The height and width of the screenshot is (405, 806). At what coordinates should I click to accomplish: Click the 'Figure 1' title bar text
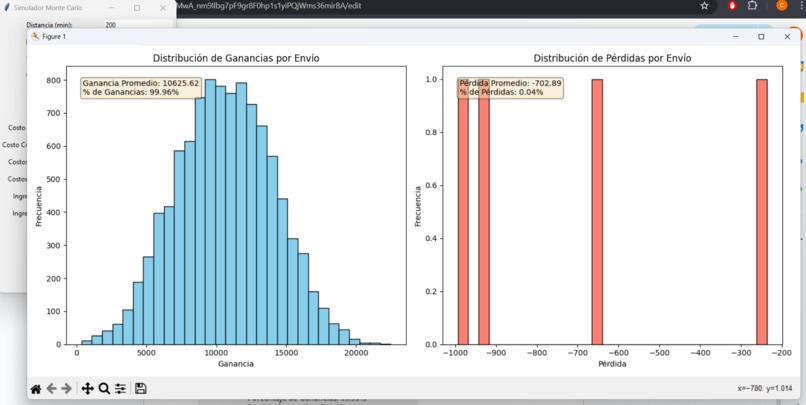(54, 36)
